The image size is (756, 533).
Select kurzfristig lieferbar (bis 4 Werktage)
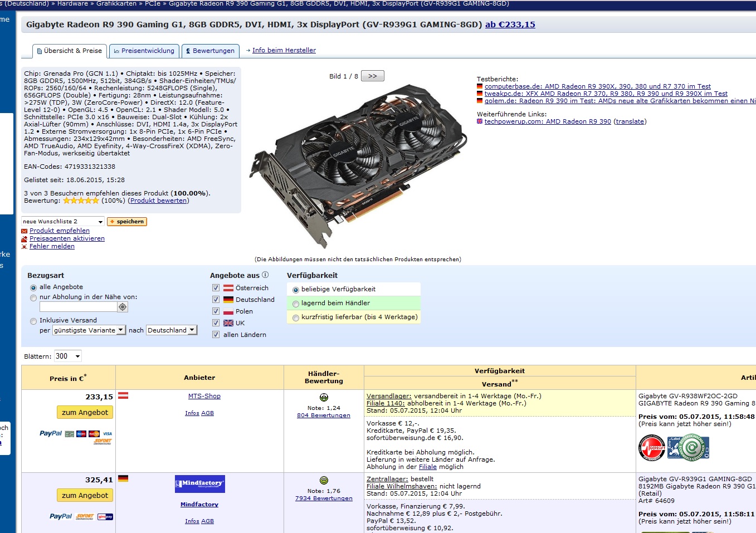pyautogui.click(x=296, y=318)
